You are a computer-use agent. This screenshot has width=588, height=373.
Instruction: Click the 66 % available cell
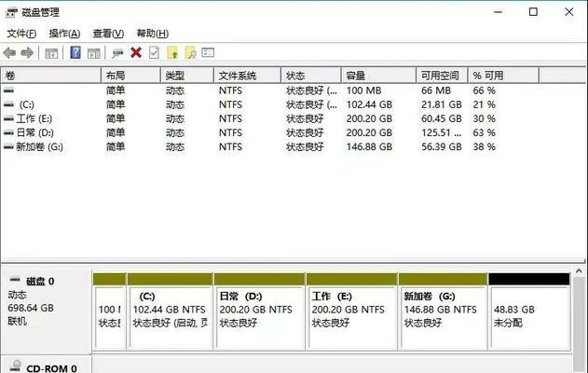485,90
